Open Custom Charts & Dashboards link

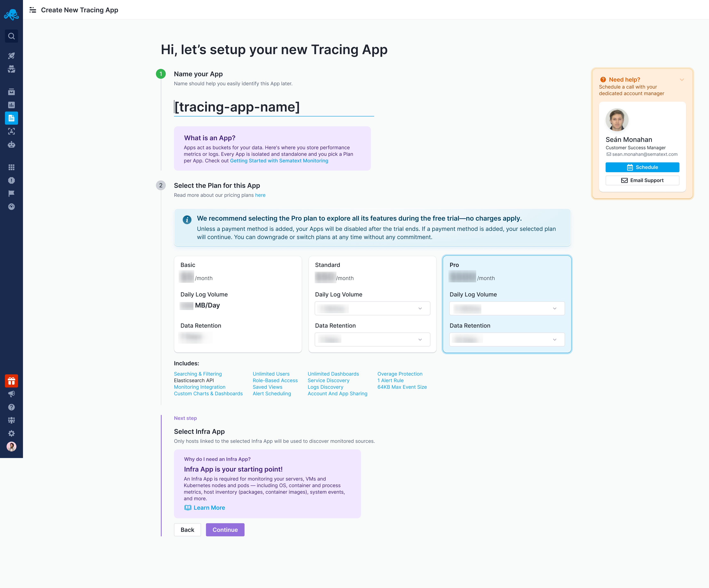[x=208, y=393]
